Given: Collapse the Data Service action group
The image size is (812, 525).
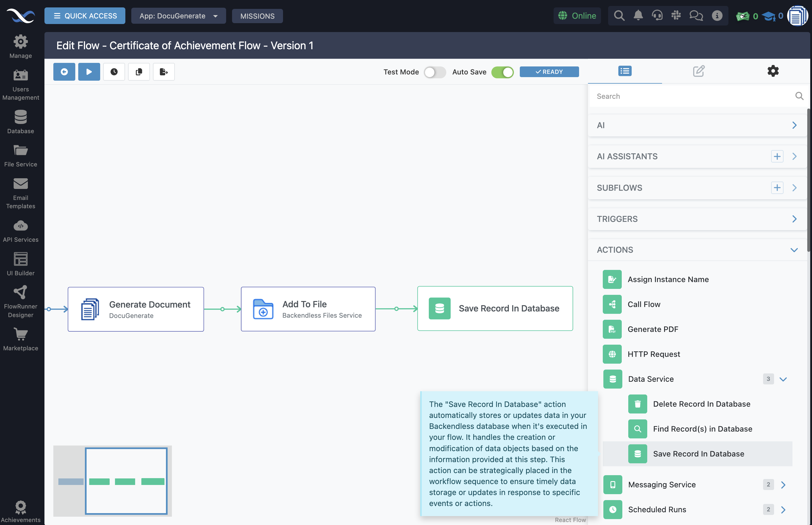Looking at the screenshot, I should click(x=783, y=379).
